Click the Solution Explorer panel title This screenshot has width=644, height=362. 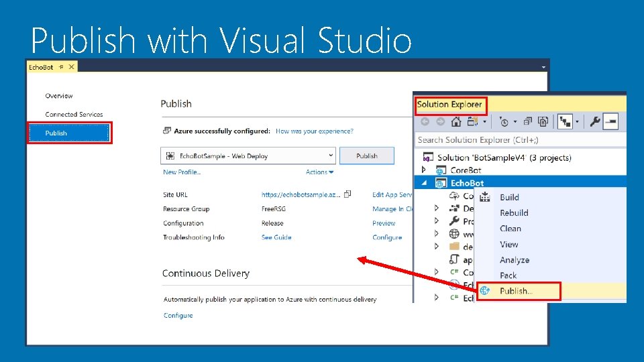[x=449, y=105]
